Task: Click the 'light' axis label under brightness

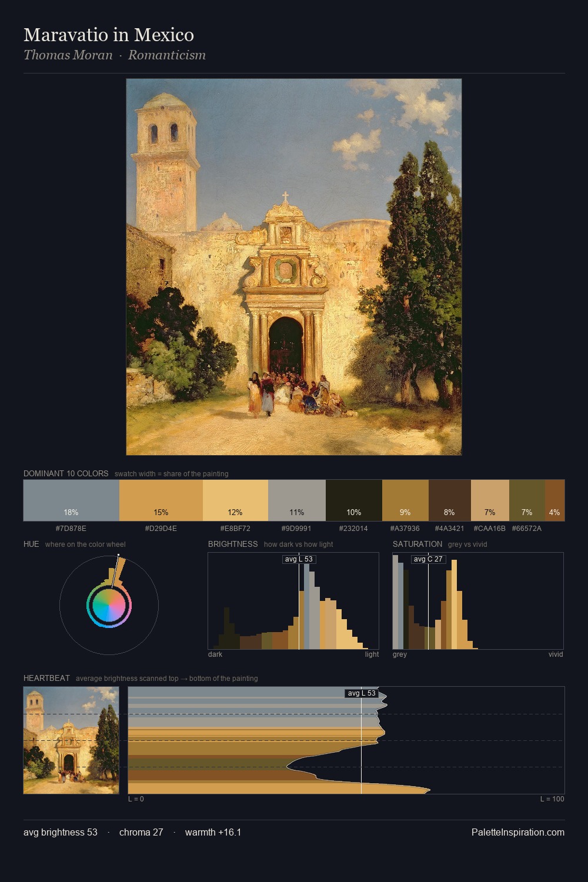Action: click(372, 654)
